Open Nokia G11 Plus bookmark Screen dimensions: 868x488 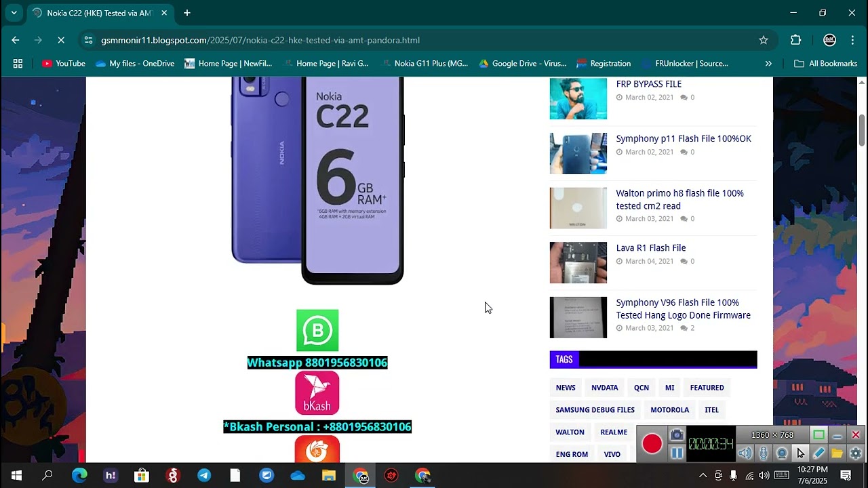pos(425,63)
